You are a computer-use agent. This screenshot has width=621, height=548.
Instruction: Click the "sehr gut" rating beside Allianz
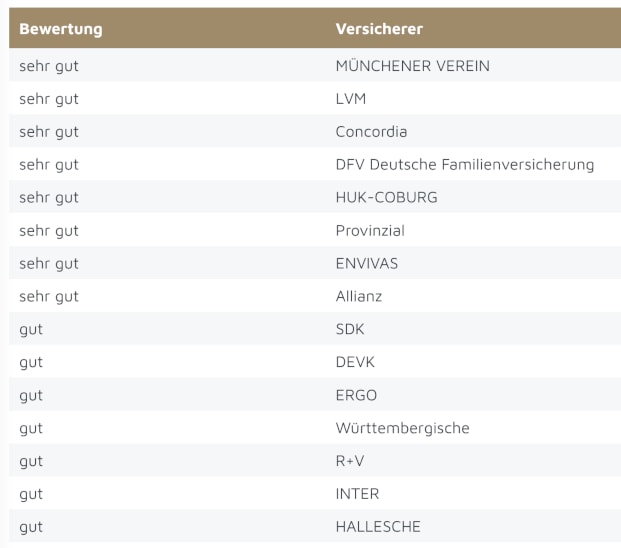point(49,296)
